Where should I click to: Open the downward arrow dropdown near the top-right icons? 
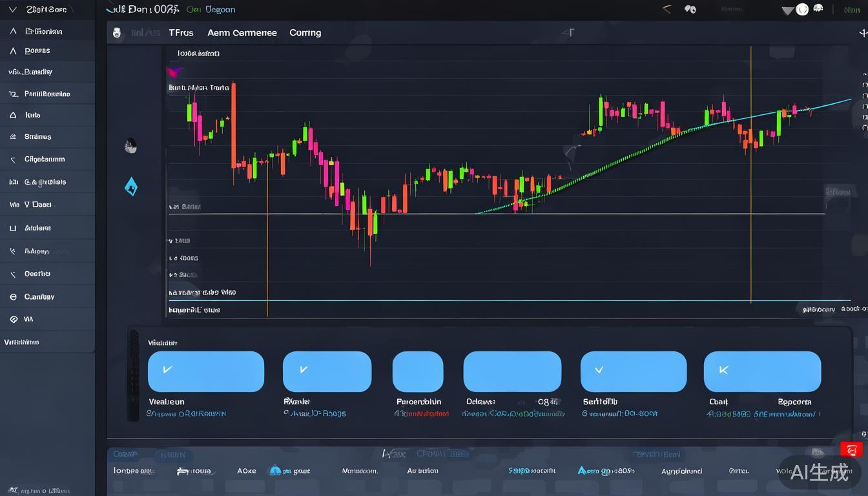(x=787, y=10)
